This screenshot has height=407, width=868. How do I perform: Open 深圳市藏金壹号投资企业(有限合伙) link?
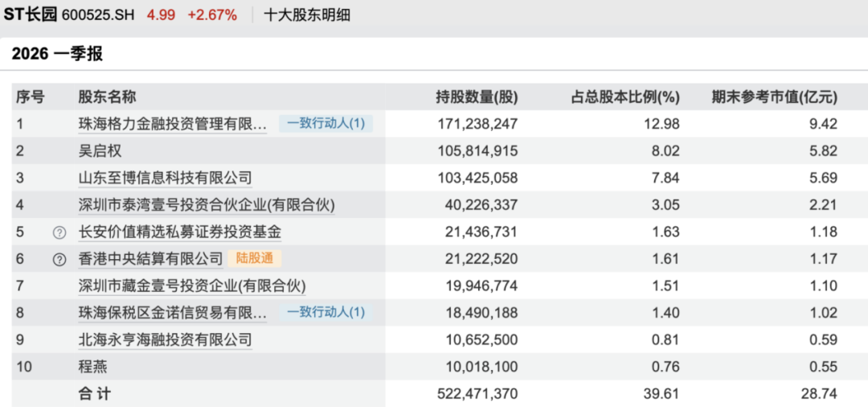pyautogui.click(x=192, y=286)
